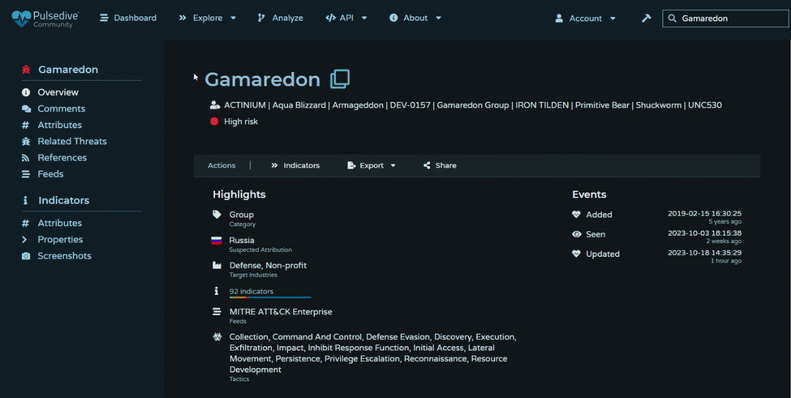Click the Updated event heart icon
This screenshot has height=398, width=791.
click(x=577, y=254)
